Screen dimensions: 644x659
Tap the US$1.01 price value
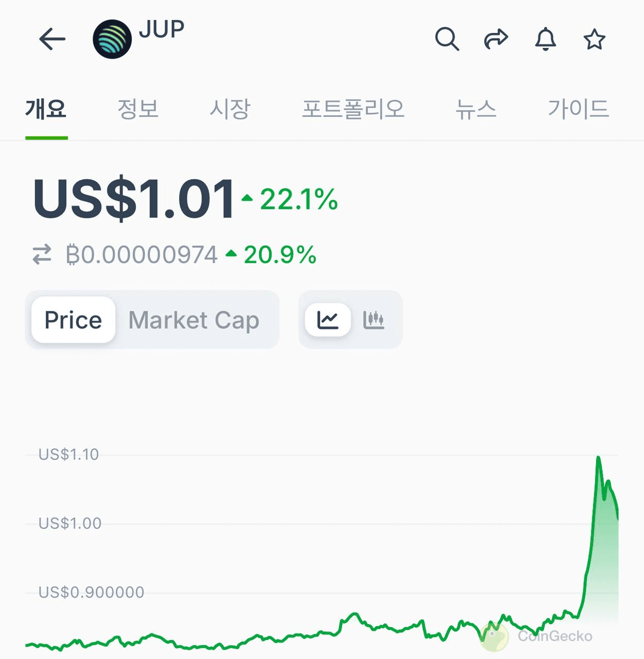pyautogui.click(x=134, y=199)
